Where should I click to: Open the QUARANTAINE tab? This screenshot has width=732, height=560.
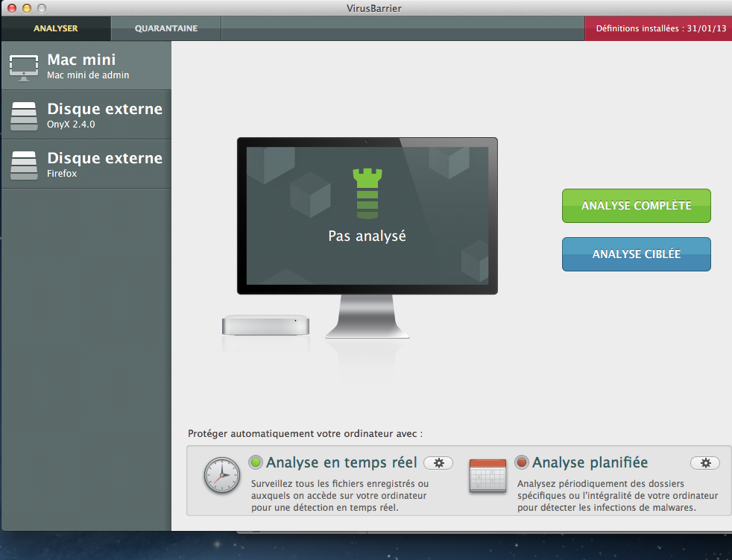pos(166,28)
